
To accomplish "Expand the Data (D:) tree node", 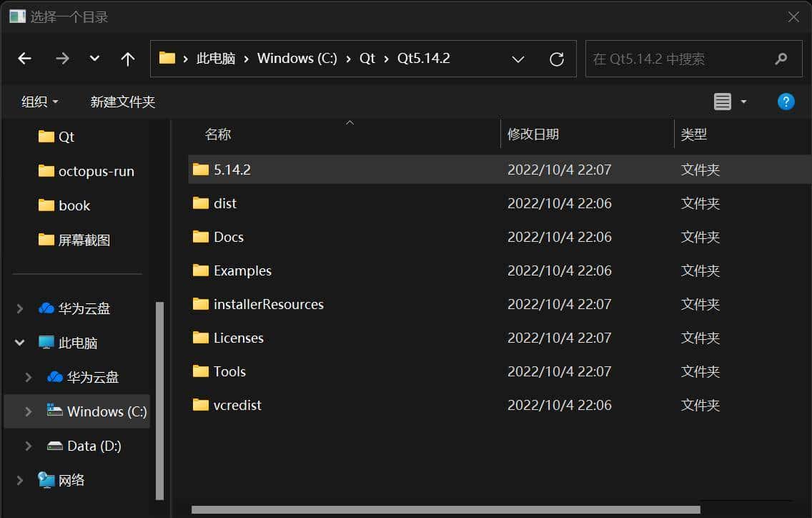I will click(x=29, y=446).
